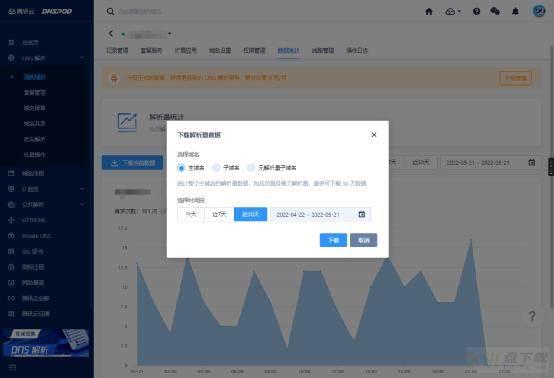The height and width of the screenshot is (378, 554).
Task: Click the blue download data button behind the dialog
Action: pyautogui.click(x=132, y=163)
